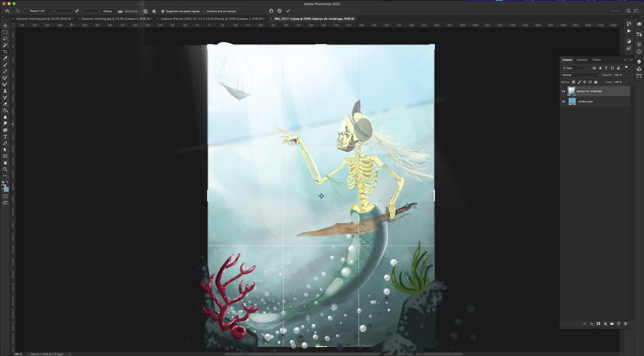
Task: Click the blue background color swatch
Action: 7,190
